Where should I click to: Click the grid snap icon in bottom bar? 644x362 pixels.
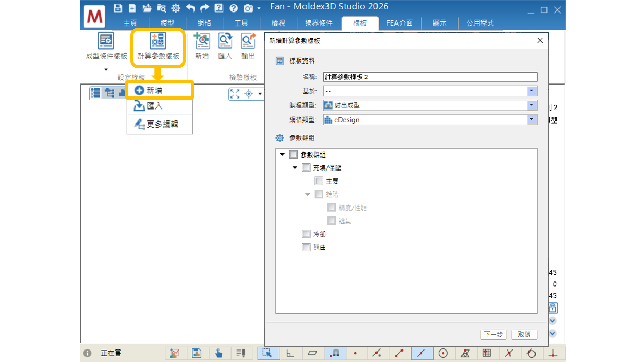[x=487, y=353]
